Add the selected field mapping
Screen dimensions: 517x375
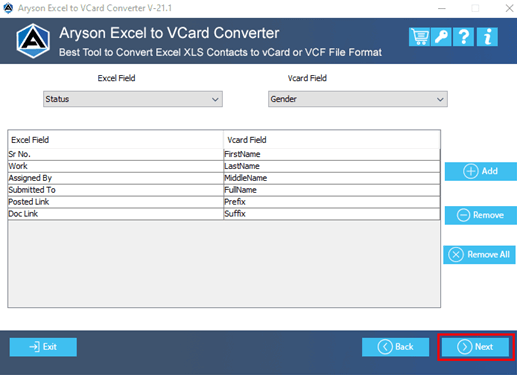pyautogui.click(x=481, y=171)
